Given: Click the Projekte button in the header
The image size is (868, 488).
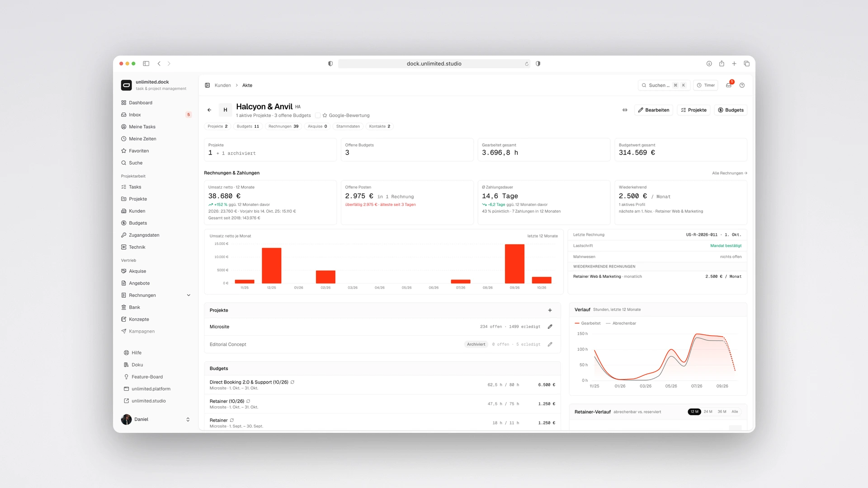Looking at the screenshot, I should [693, 110].
